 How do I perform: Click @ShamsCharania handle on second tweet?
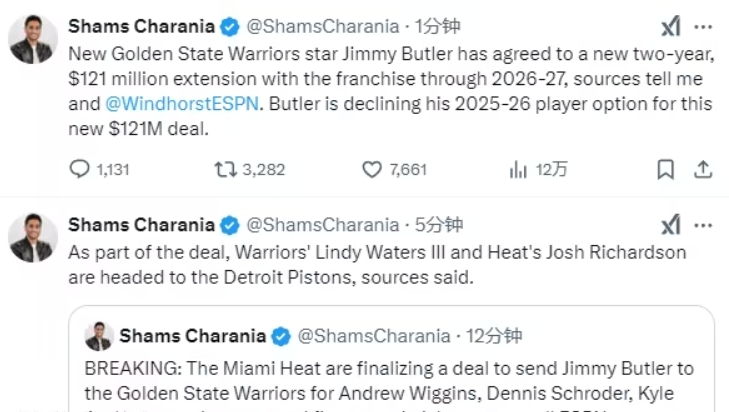coord(322,225)
